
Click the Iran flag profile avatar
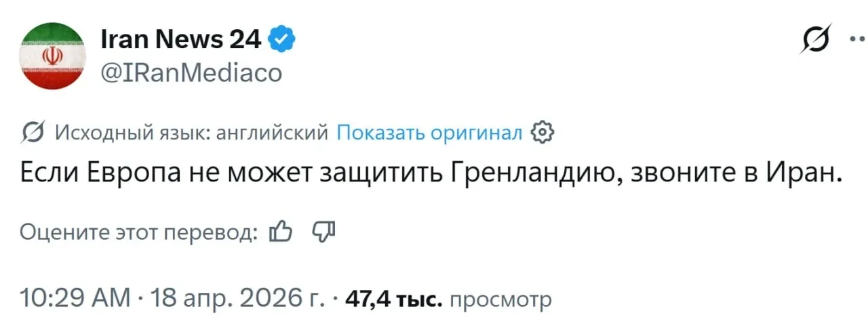[x=52, y=56]
